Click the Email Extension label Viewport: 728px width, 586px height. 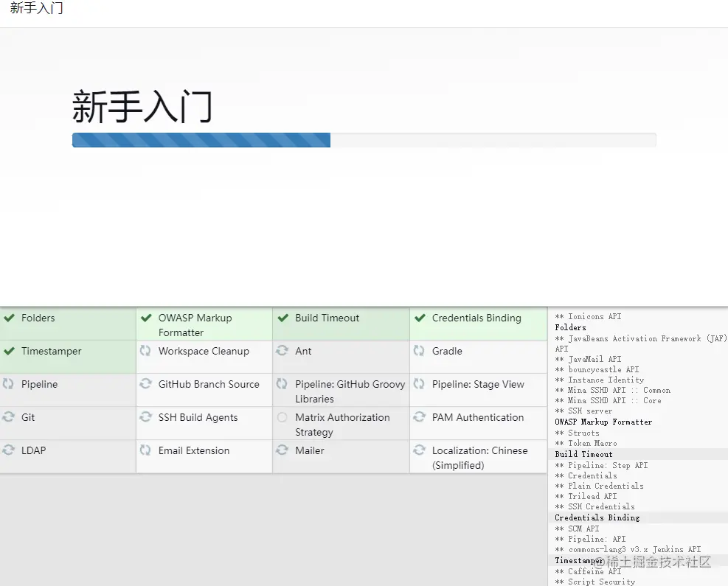(193, 450)
